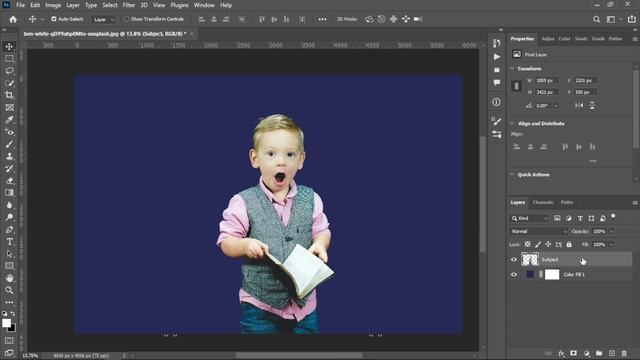Flip vertical icon in Transform section

592,105
